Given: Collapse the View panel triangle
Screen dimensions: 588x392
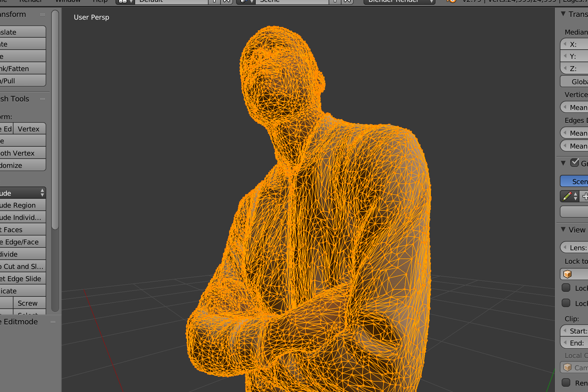Looking at the screenshot, I should coord(563,229).
